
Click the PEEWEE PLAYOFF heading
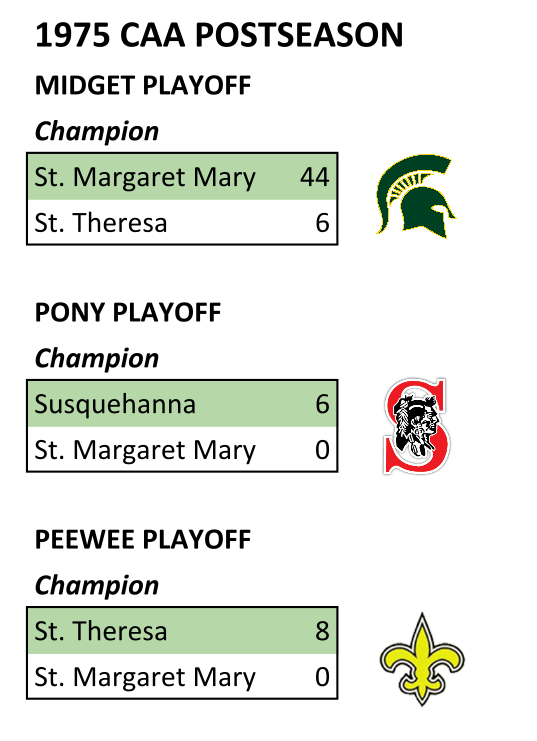(x=143, y=540)
